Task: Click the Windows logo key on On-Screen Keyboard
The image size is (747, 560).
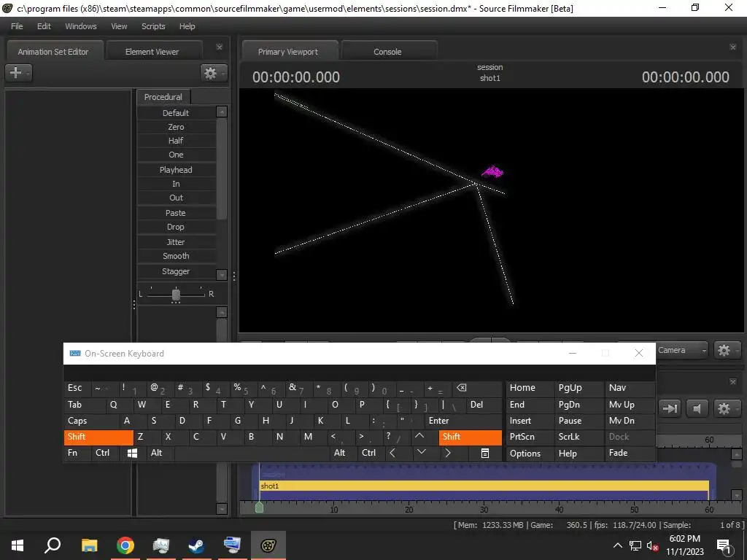Action: tap(133, 454)
